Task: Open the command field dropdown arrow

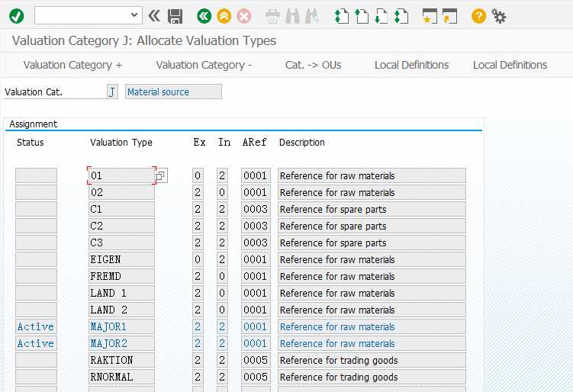Action: pos(134,15)
